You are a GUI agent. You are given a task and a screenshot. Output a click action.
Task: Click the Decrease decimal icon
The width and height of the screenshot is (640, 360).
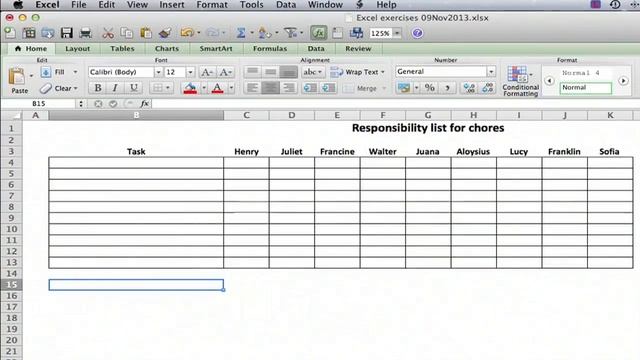coord(487,87)
